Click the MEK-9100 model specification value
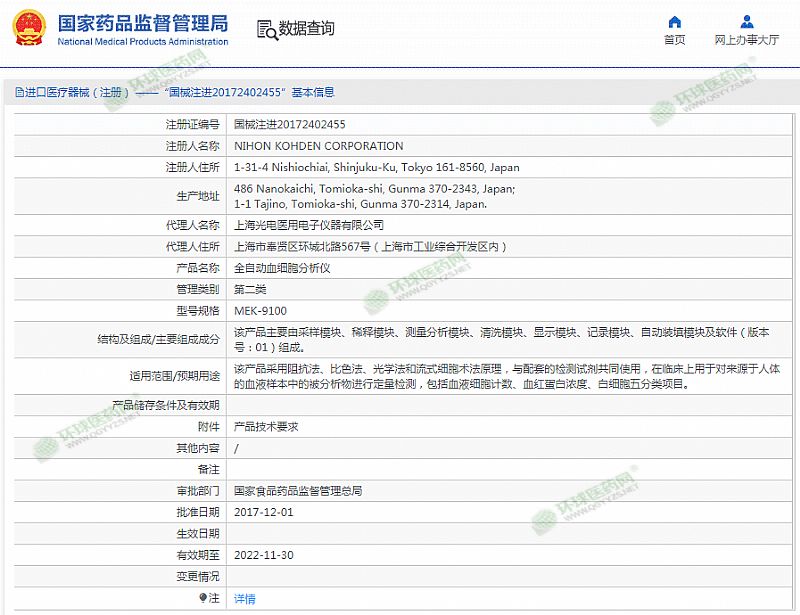 tap(262, 310)
